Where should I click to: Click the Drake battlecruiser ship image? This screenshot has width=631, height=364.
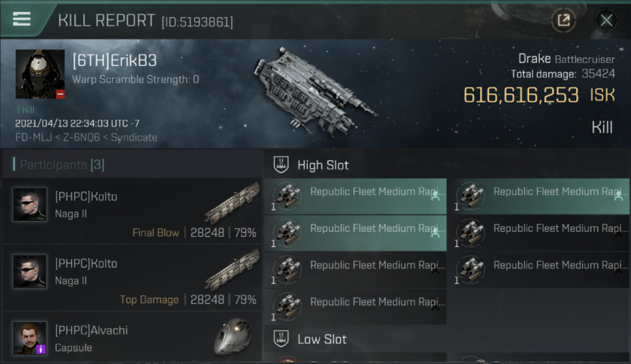coord(314,90)
